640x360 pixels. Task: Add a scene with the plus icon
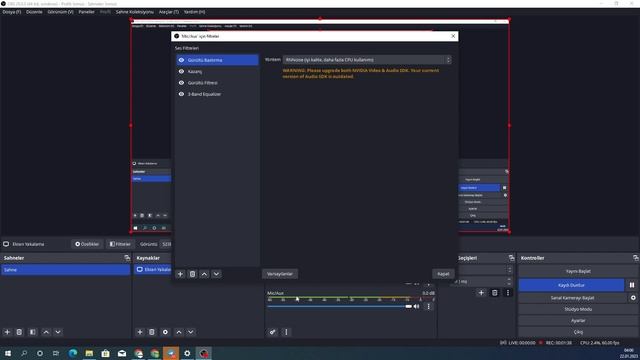coord(7,332)
